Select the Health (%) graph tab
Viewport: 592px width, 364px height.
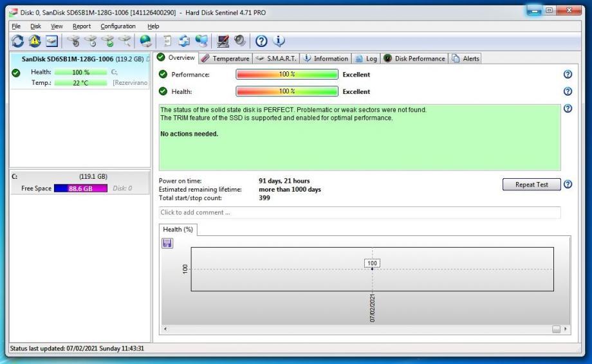[178, 230]
